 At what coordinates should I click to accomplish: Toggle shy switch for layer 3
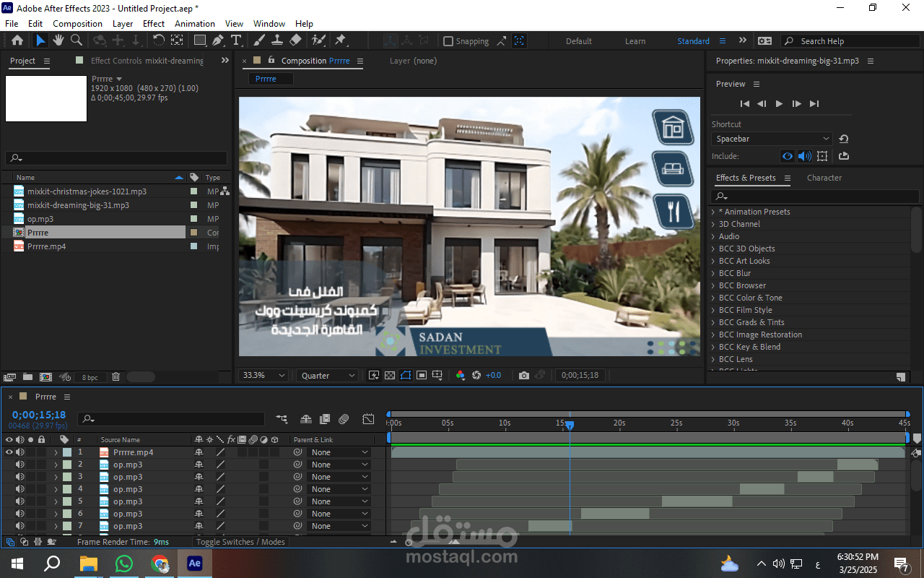(x=199, y=477)
